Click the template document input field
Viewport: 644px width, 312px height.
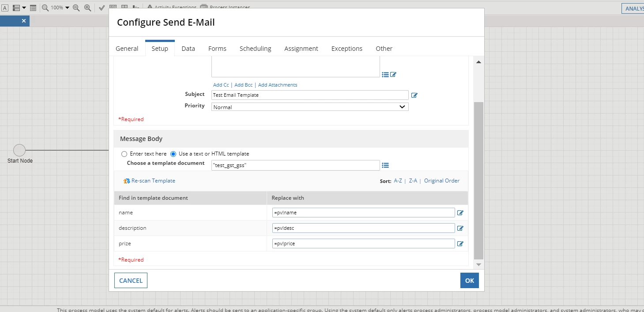point(295,165)
